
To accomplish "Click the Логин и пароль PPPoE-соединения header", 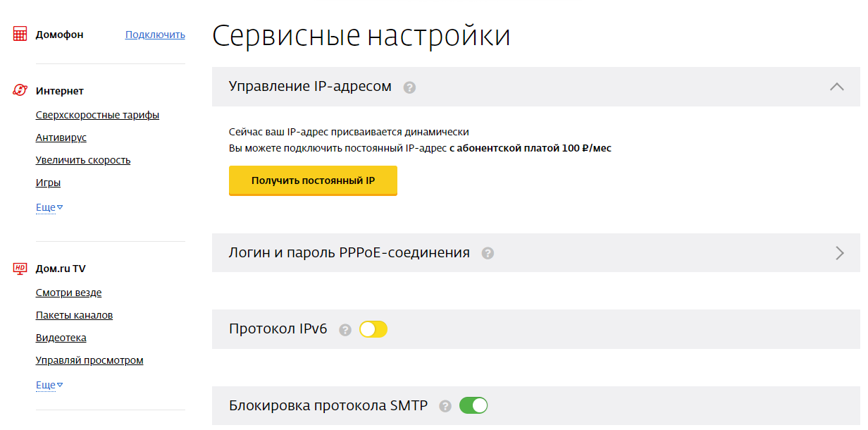I will [349, 252].
